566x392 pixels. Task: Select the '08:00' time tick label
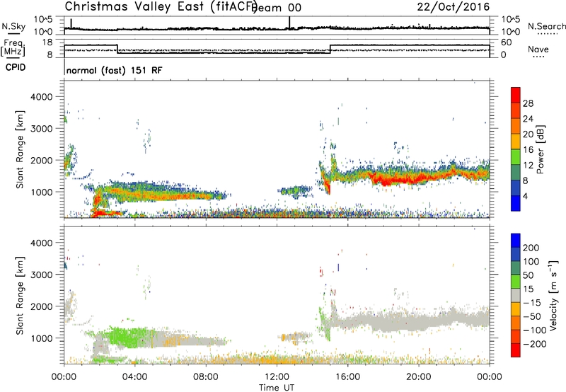click(x=206, y=377)
